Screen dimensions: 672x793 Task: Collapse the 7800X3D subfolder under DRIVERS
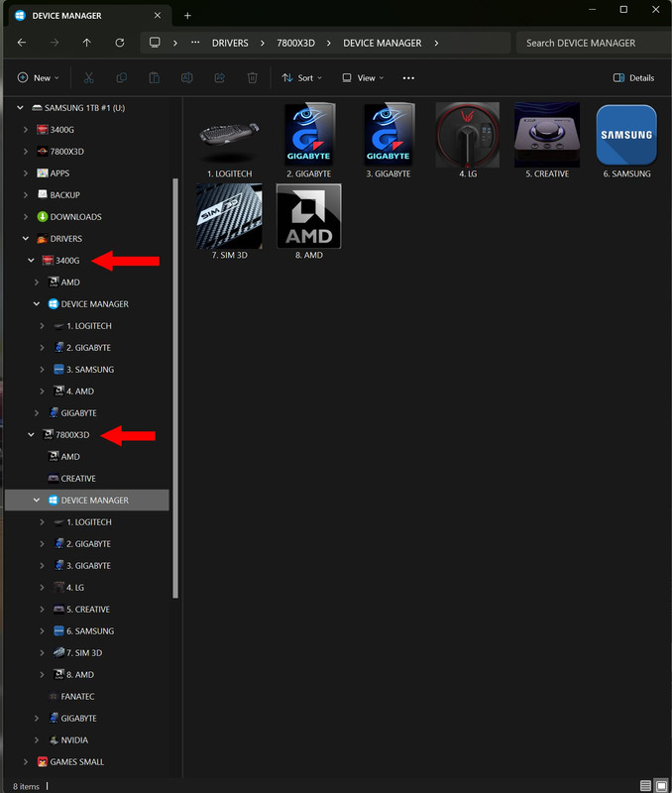[x=32, y=434]
